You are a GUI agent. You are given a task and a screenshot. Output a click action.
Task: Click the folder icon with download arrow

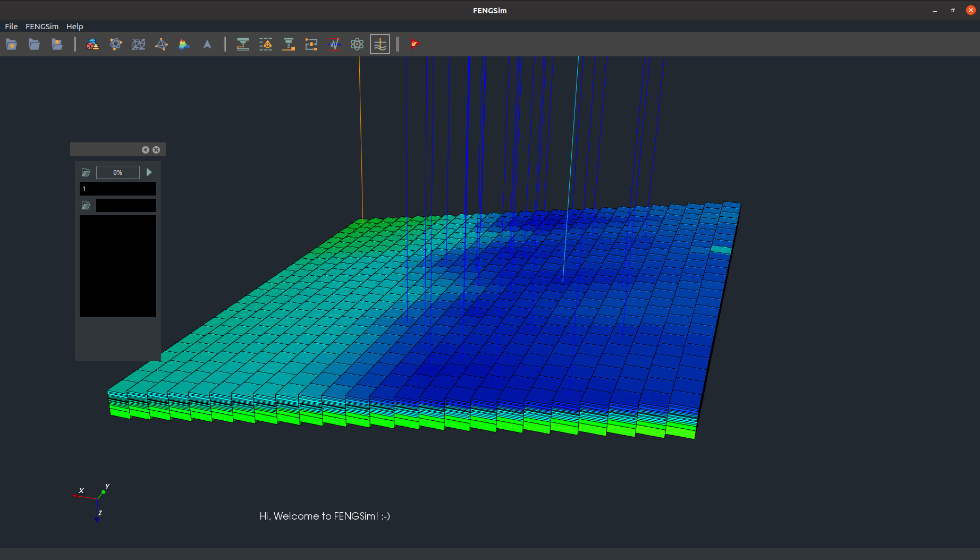[x=57, y=45]
